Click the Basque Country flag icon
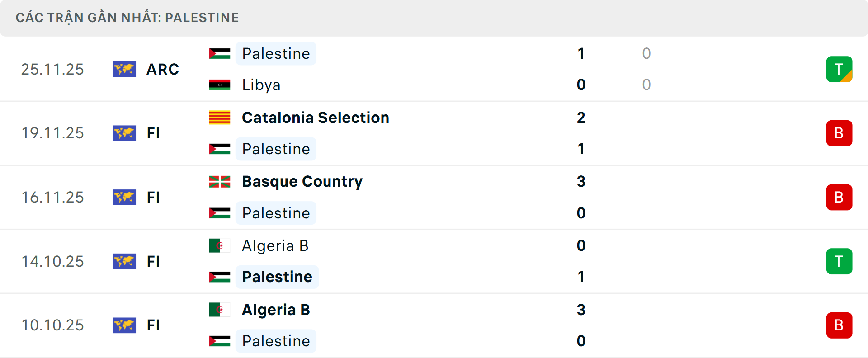Screen dimensions: 868x358 pos(220,181)
